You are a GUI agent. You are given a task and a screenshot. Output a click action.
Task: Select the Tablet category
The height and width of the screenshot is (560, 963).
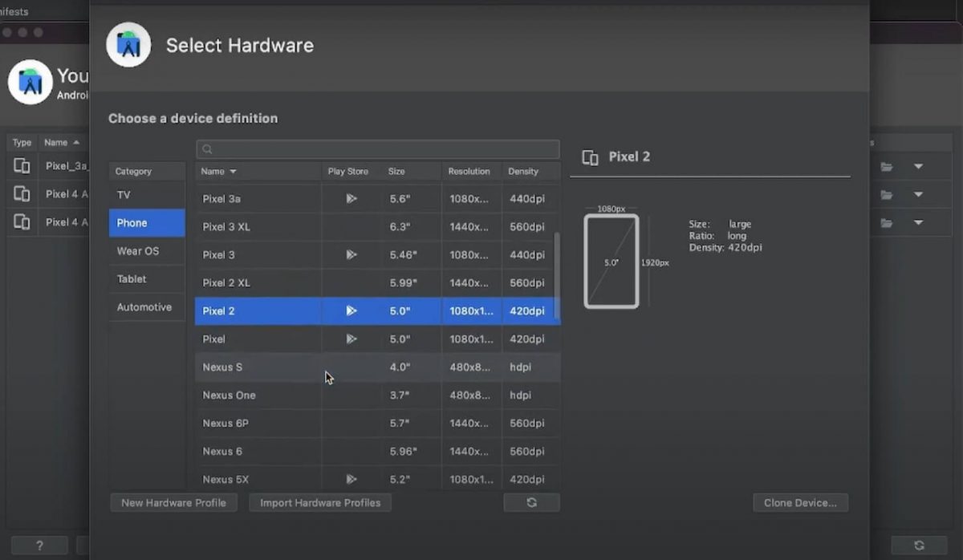coord(146,279)
